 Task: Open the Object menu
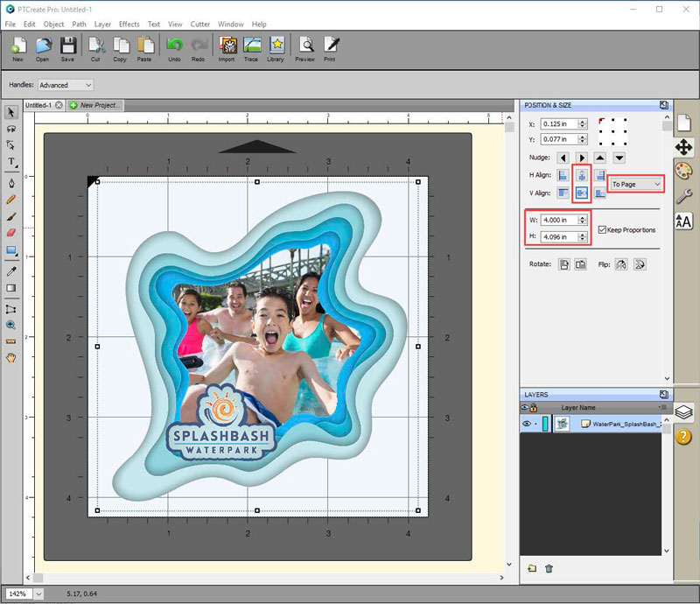pyautogui.click(x=53, y=25)
